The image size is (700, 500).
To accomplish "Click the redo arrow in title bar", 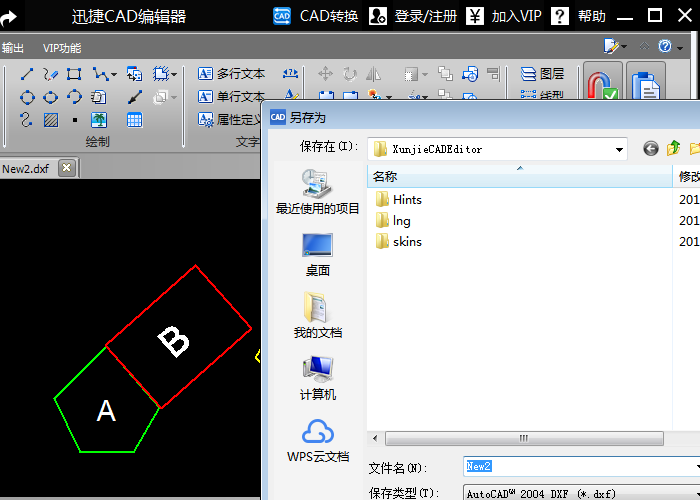I will (x=9, y=18).
